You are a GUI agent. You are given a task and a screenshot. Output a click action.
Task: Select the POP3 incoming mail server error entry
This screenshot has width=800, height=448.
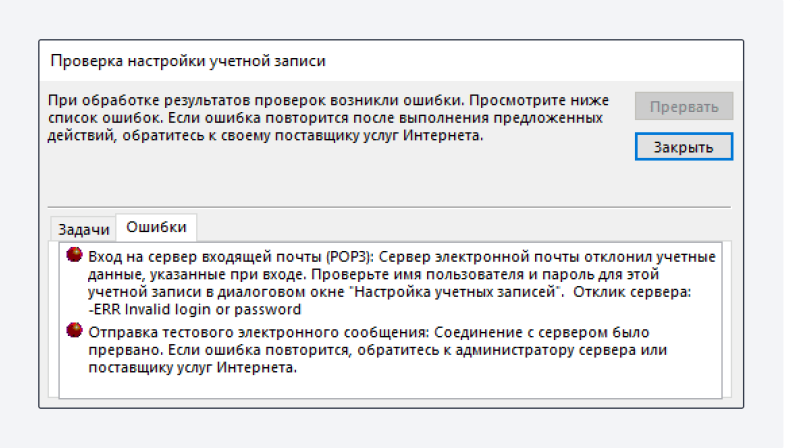(x=402, y=283)
